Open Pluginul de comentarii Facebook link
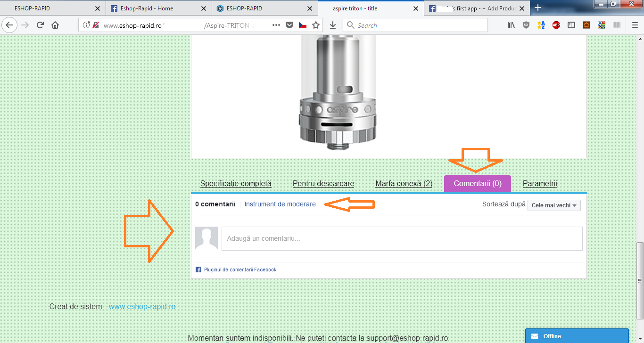 240,269
